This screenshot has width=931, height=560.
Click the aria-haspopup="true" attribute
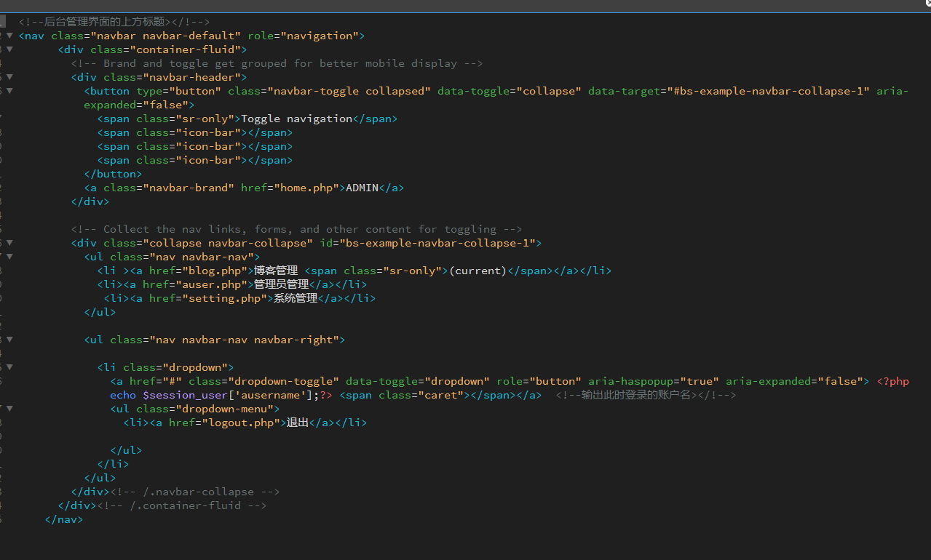tap(654, 381)
